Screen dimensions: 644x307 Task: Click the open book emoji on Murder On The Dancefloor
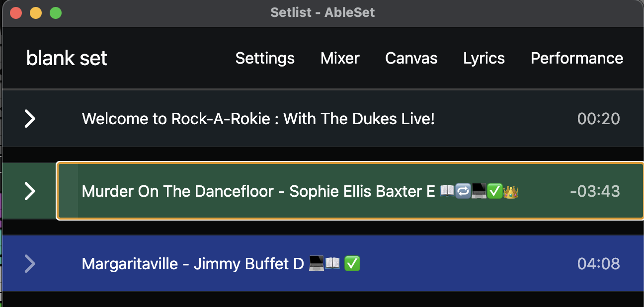(x=447, y=191)
